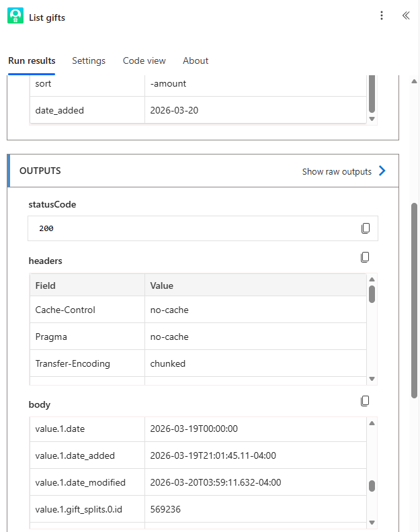Image resolution: width=420 pixels, height=532 pixels.
Task: Collapse the OUTPUTS section header
Action: (40, 171)
